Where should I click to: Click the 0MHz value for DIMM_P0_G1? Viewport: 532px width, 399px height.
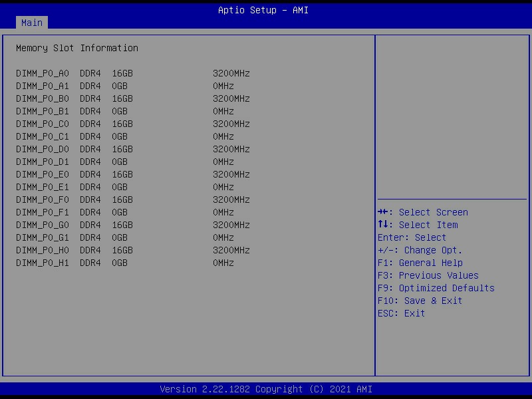223,237
